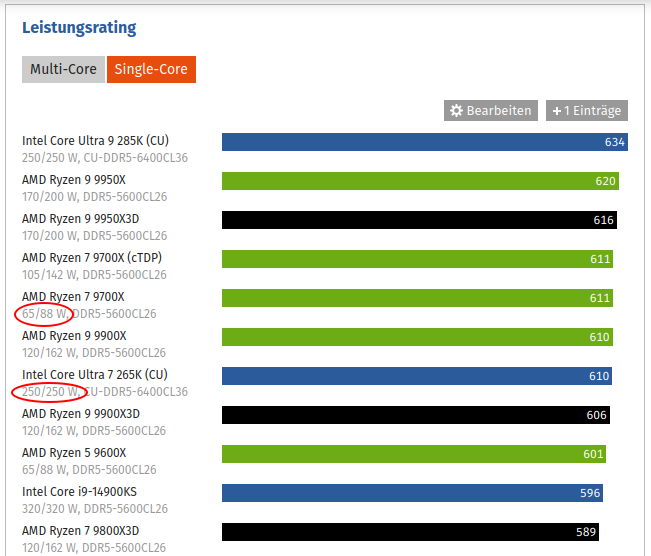Click '250/250 W' text under Ultra 7 265K
The image size is (651, 556).
[x=49, y=392]
